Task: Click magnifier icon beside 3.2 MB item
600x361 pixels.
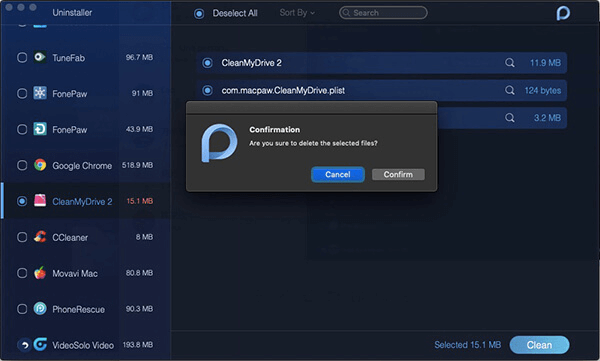Action: pos(509,118)
